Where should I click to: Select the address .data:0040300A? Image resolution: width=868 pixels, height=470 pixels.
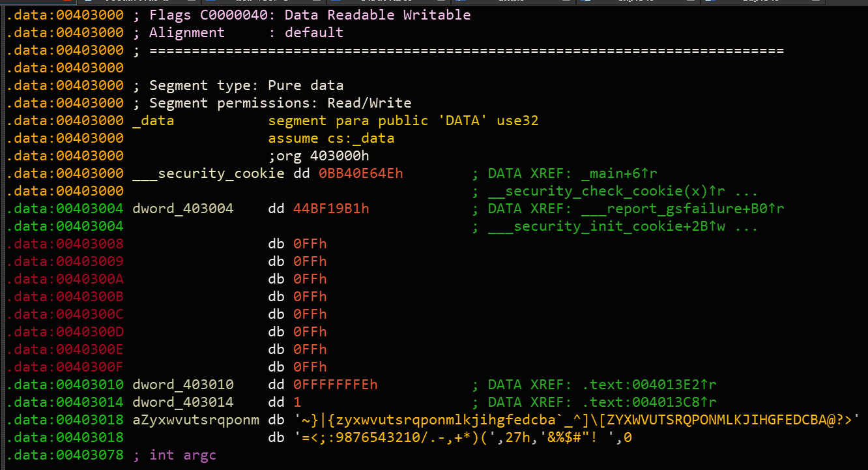[65, 279]
